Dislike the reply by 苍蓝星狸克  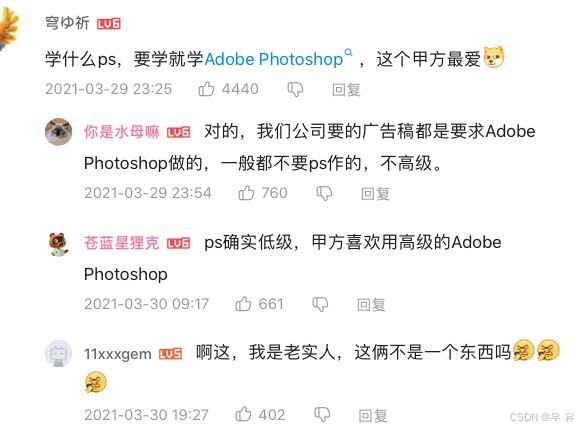point(320,304)
